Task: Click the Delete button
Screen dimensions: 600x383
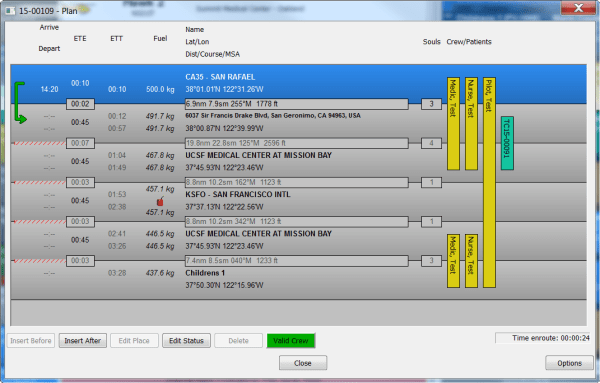Action: pos(238,341)
